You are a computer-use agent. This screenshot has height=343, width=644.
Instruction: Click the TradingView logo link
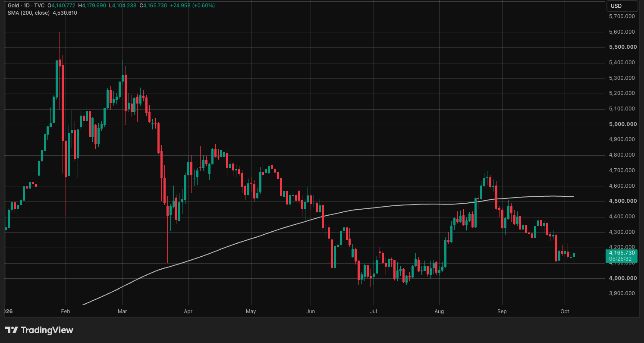click(39, 330)
